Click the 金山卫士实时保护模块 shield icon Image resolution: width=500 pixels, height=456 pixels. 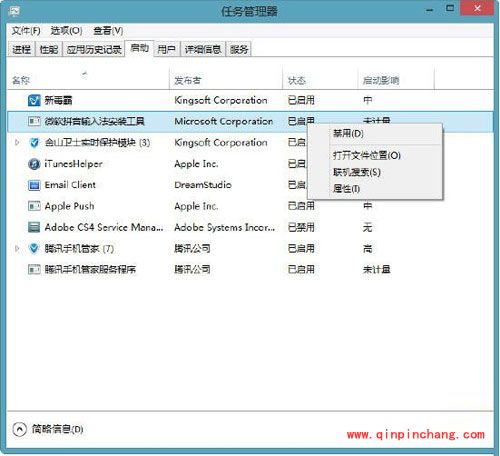click(x=34, y=143)
